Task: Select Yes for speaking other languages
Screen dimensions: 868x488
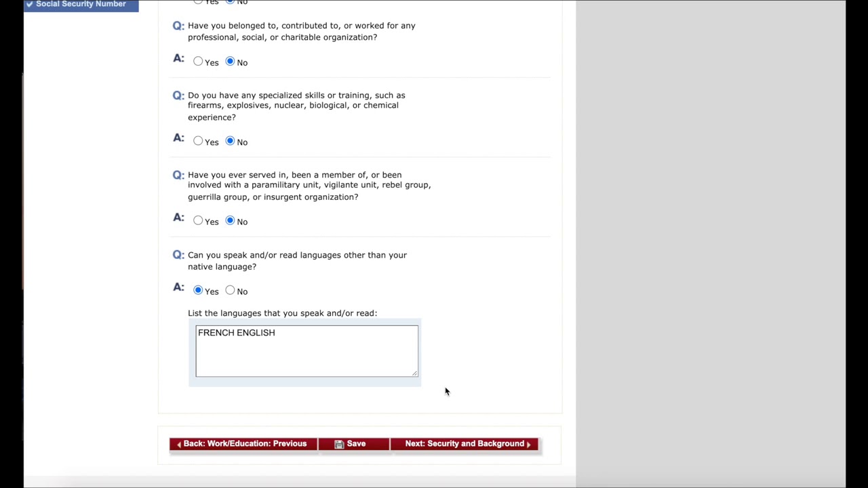Action: pyautogui.click(x=198, y=290)
